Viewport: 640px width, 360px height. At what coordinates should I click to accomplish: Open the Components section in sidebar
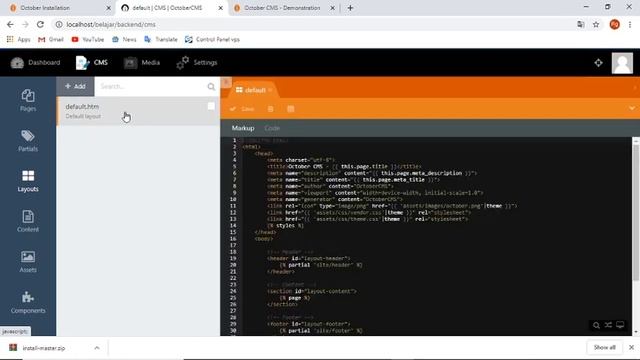click(x=28, y=302)
